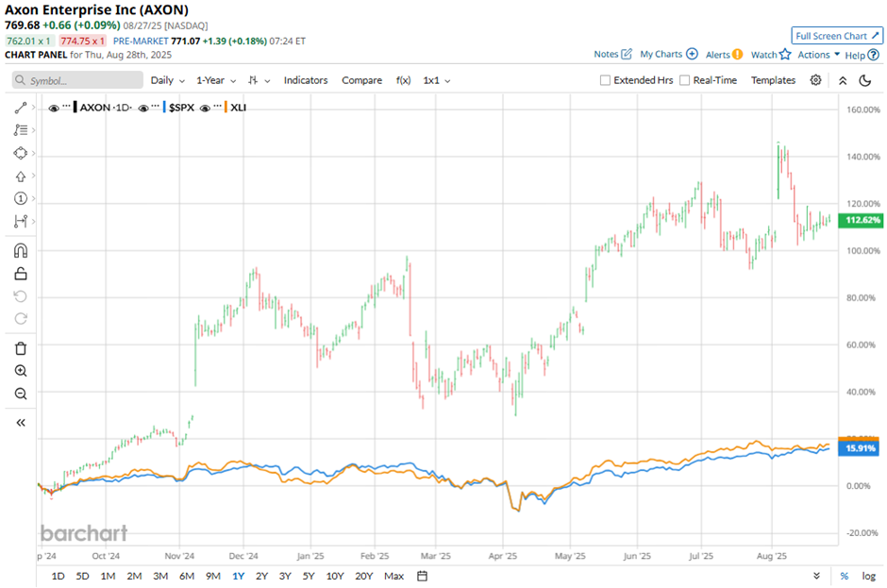
Task: Hide the XLI comparison eye icon
Action: coord(205,108)
